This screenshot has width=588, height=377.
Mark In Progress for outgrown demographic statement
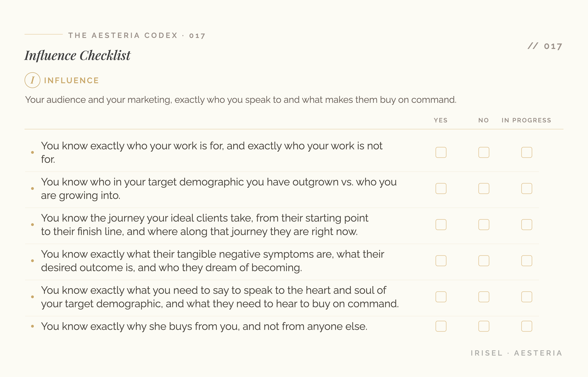coord(526,188)
